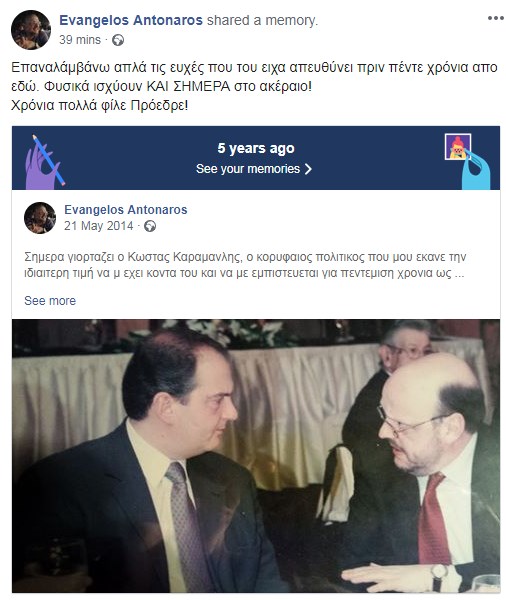Click the globe icon beside 21 May 2014

point(150,226)
